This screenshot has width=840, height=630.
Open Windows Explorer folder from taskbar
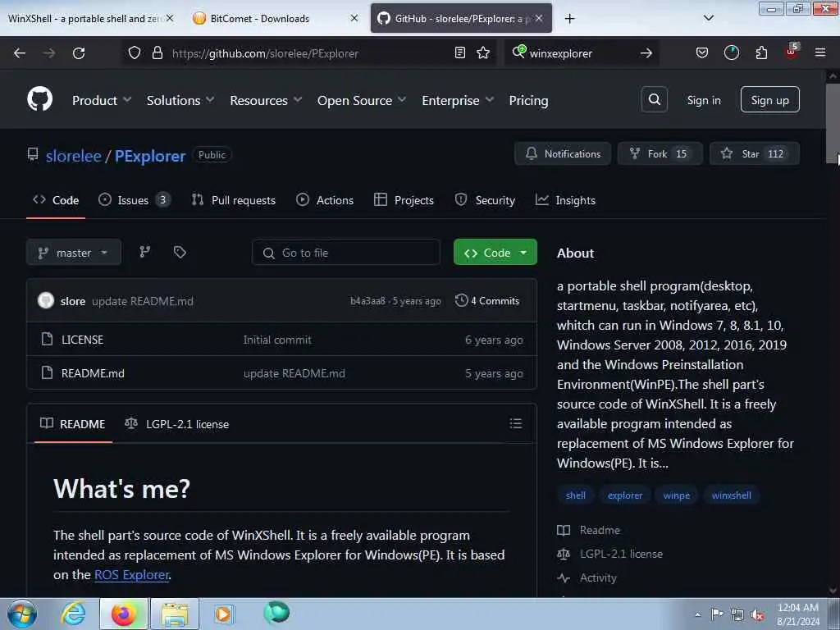(x=175, y=614)
